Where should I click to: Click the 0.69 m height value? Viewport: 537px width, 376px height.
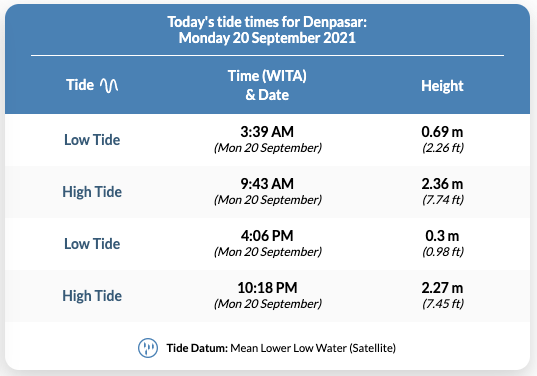pyautogui.click(x=442, y=132)
